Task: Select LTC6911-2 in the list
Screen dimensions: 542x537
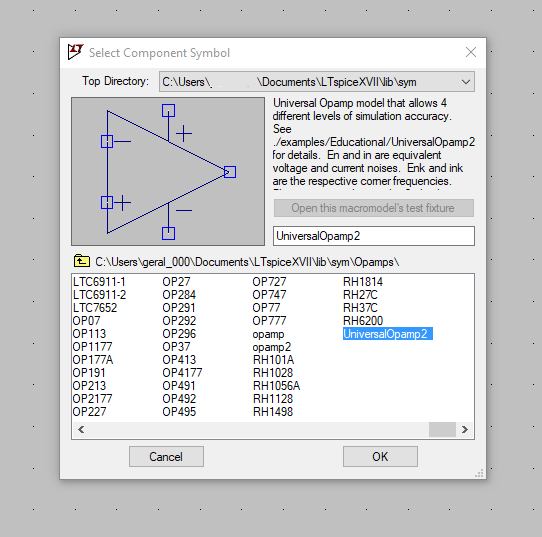Action: (99, 295)
